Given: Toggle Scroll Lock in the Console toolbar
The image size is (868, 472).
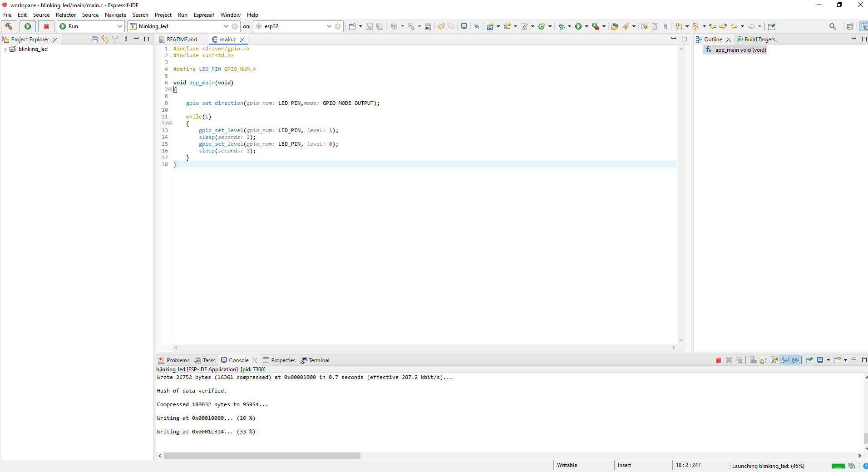Looking at the screenshot, I should point(764,360).
